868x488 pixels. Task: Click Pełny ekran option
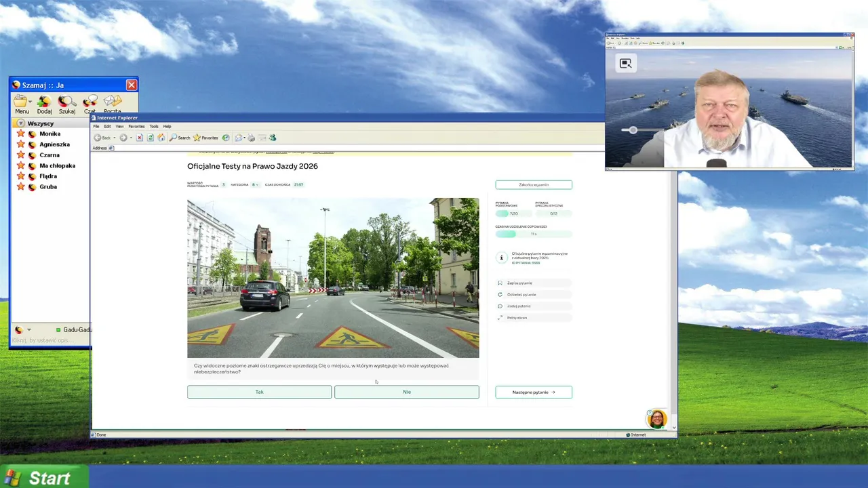(x=534, y=317)
